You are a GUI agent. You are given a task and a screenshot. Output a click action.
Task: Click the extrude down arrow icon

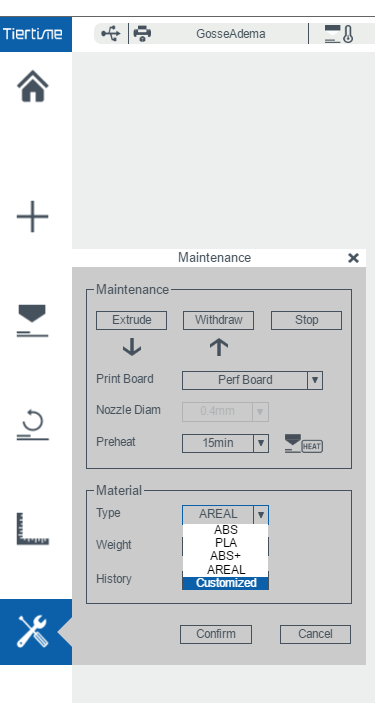click(132, 347)
